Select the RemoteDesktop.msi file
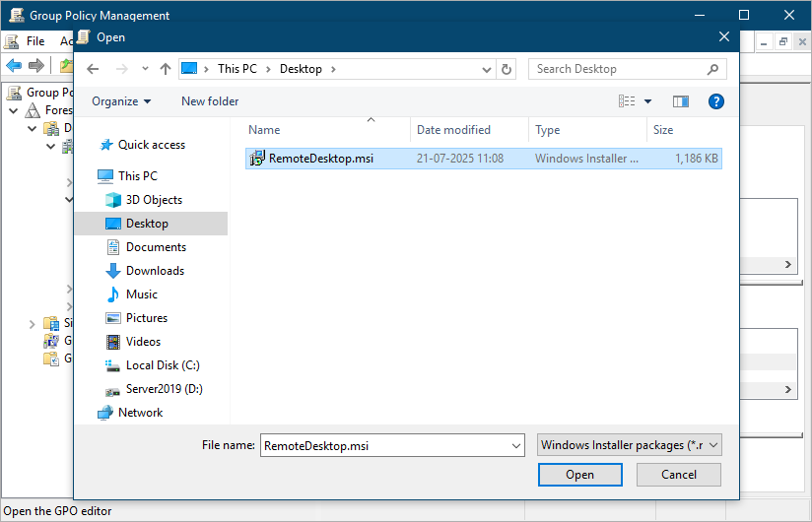812x522 pixels. click(x=323, y=158)
